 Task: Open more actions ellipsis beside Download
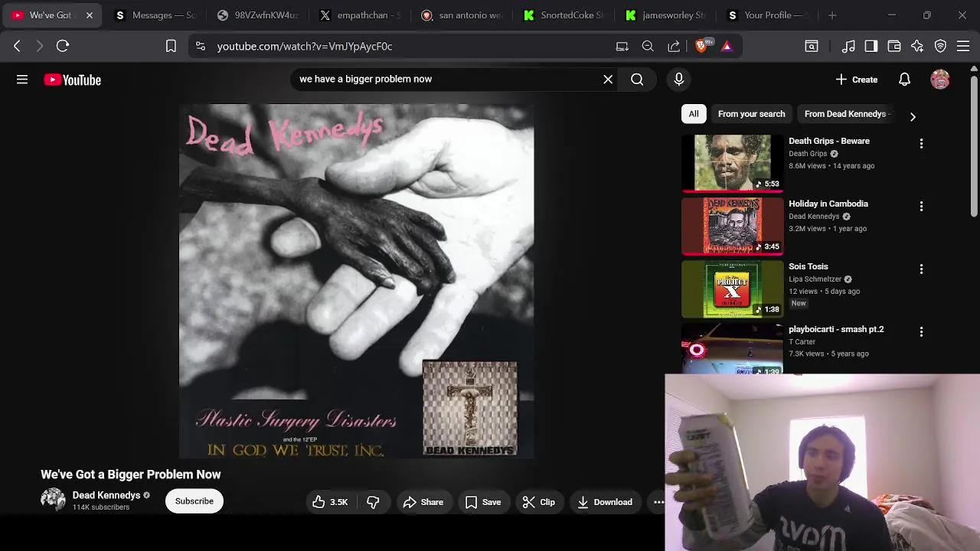point(658,502)
